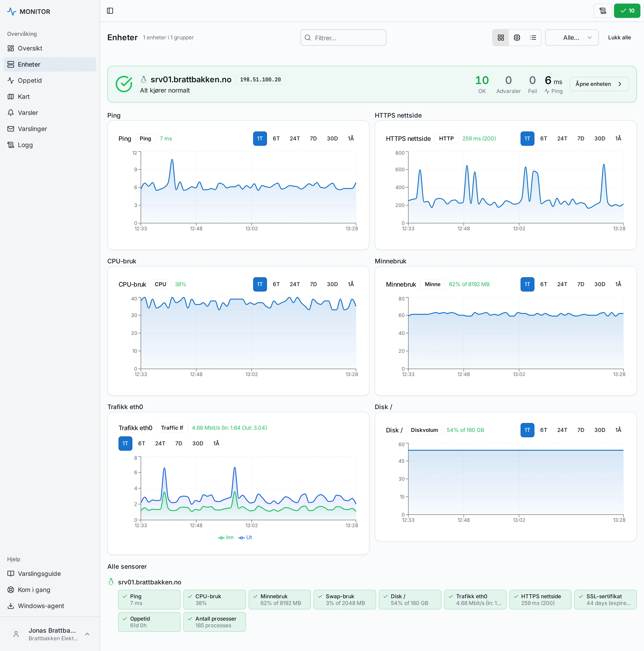This screenshot has width=644, height=651.
Task: Select 7D range on CPU-bruk chart
Action: (313, 284)
